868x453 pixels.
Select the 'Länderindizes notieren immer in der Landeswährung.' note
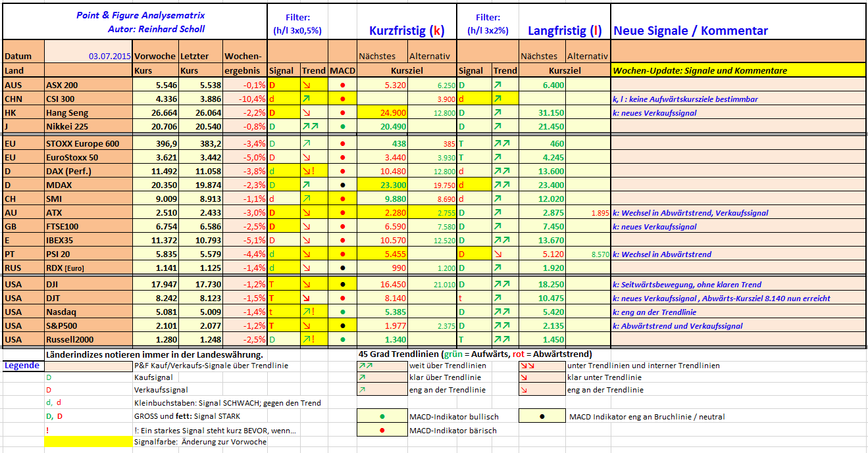tap(155, 354)
